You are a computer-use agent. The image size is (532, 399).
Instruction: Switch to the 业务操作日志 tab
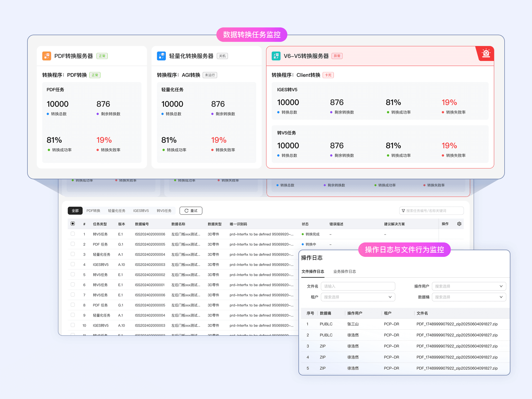coord(344,272)
